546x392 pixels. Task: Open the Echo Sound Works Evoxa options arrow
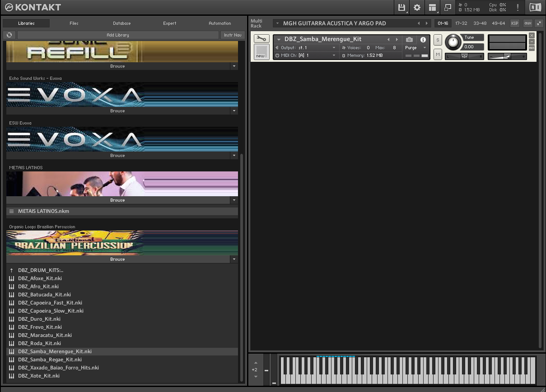coord(234,111)
